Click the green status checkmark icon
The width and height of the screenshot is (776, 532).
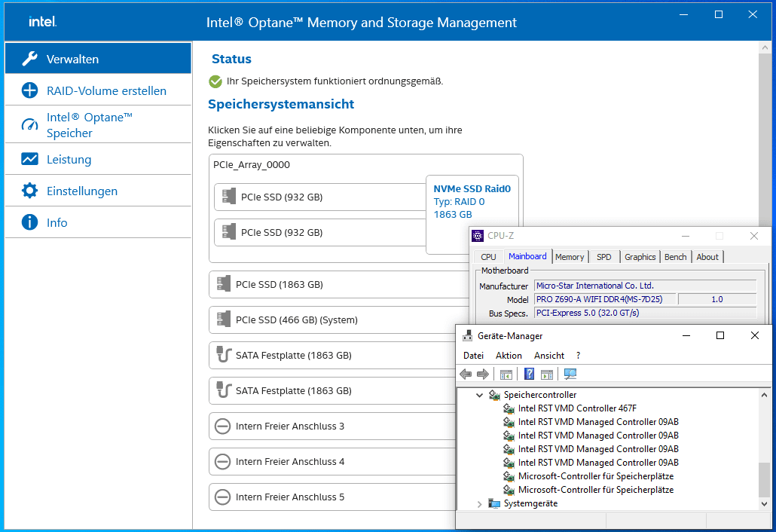pos(215,81)
